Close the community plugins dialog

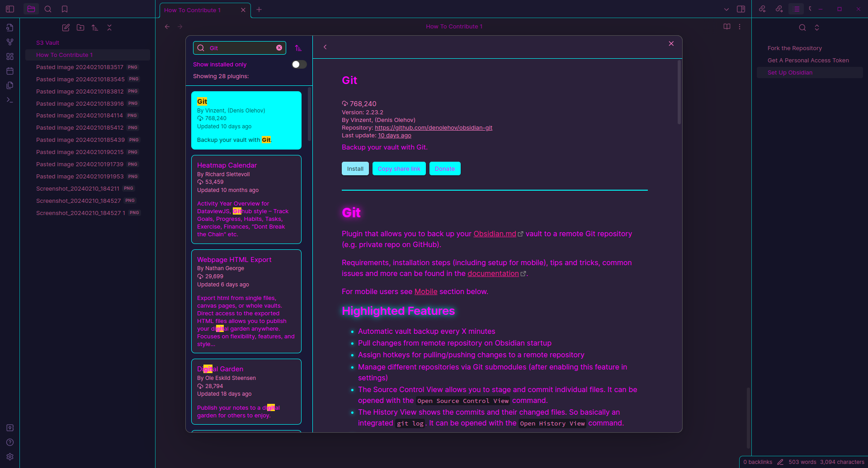(671, 43)
